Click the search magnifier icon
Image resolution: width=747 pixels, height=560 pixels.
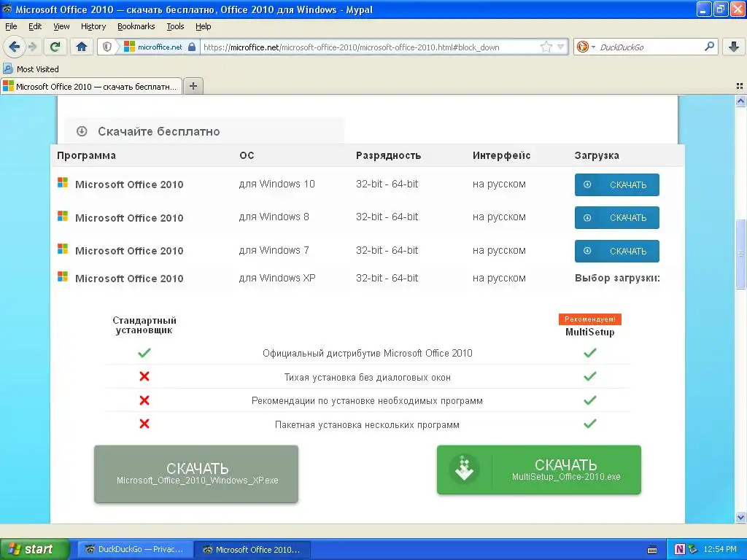(x=709, y=46)
